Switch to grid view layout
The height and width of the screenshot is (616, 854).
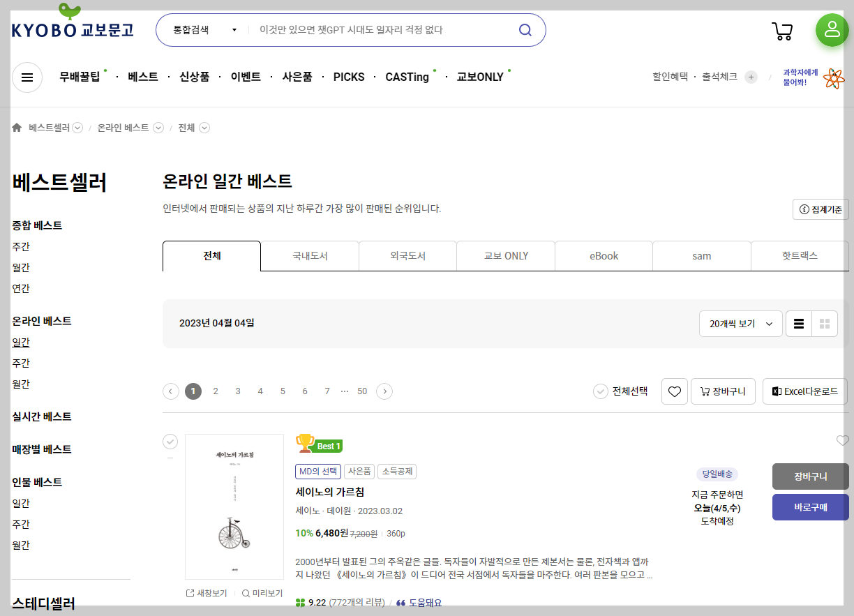[825, 324]
